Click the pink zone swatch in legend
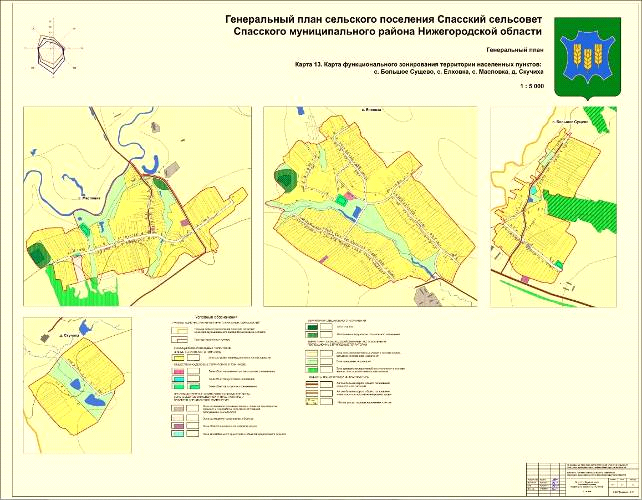Viewport: 642px width, 500px height. (x=179, y=371)
